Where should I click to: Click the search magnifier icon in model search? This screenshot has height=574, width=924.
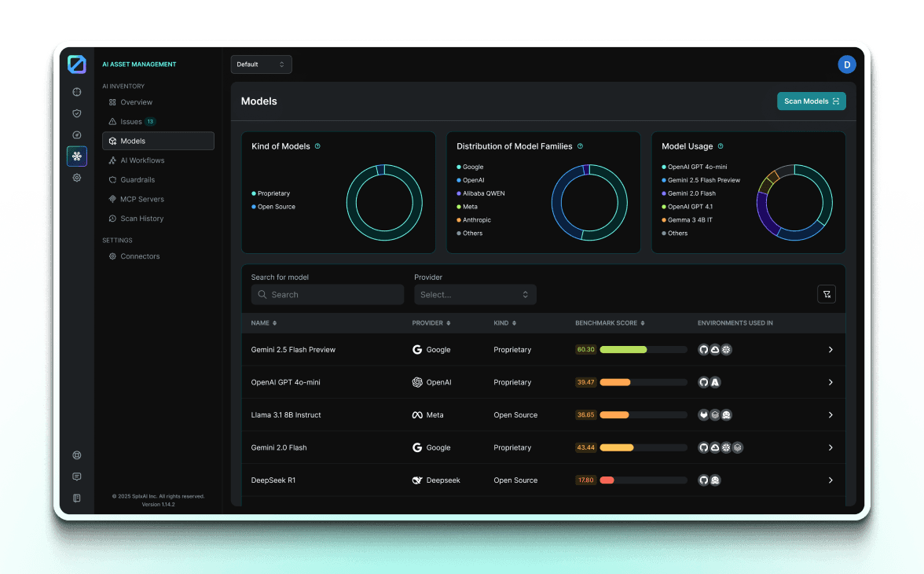pyautogui.click(x=262, y=294)
